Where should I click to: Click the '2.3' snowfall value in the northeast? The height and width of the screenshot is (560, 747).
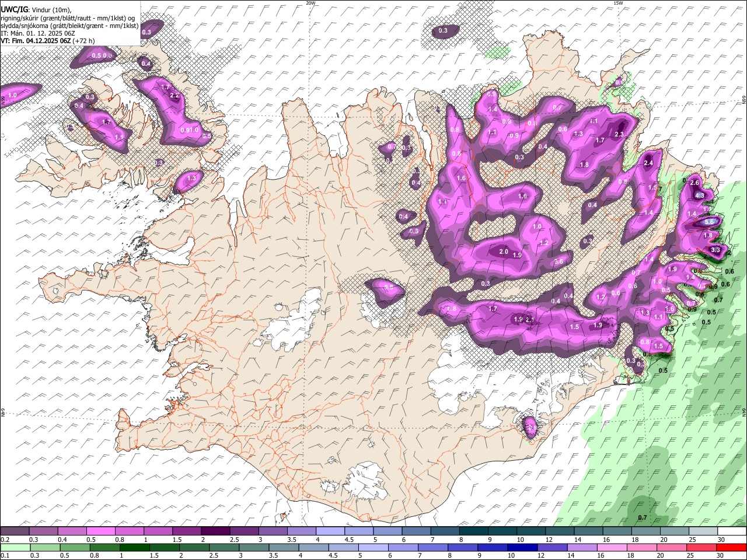(x=619, y=134)
